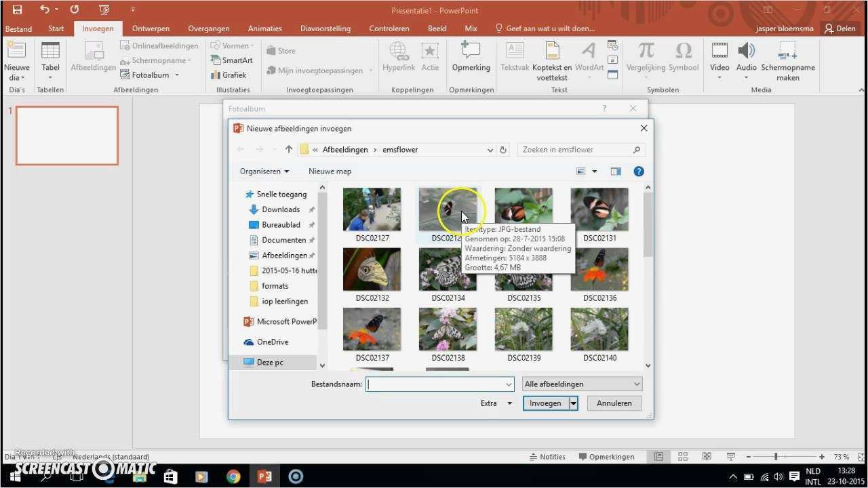
Task: Click the Audio speaker icon
Action: [746, 51]
